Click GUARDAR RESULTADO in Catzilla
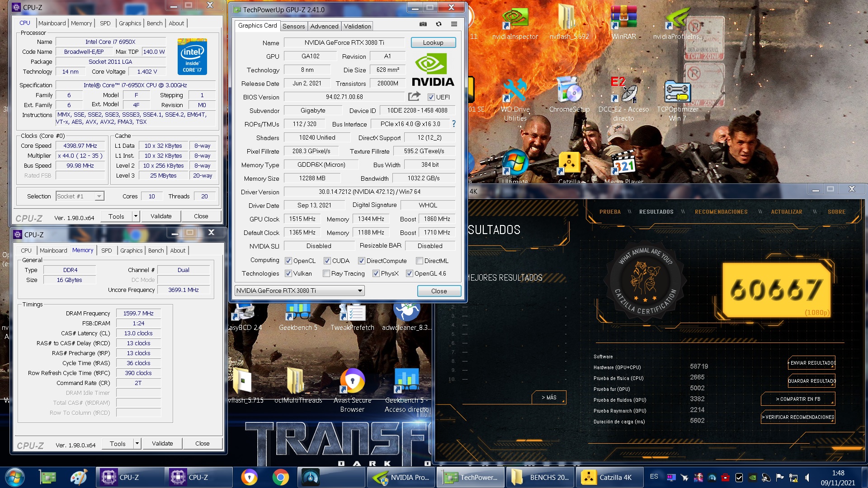 coord(812,381)
